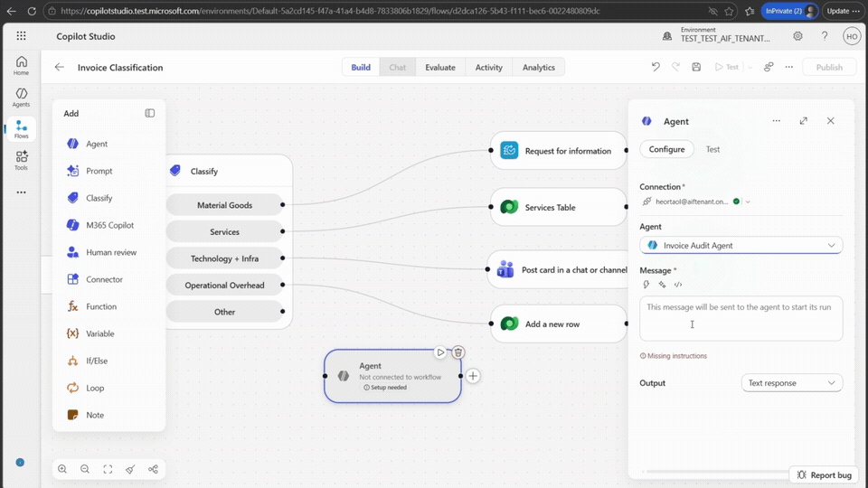Go back from Invoice Classification

tap(60, 68)
